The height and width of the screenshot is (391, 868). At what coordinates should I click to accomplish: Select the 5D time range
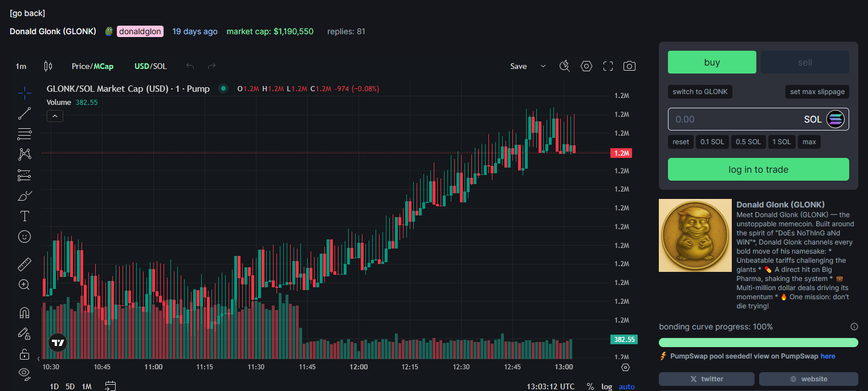click(x=70, y=386)
